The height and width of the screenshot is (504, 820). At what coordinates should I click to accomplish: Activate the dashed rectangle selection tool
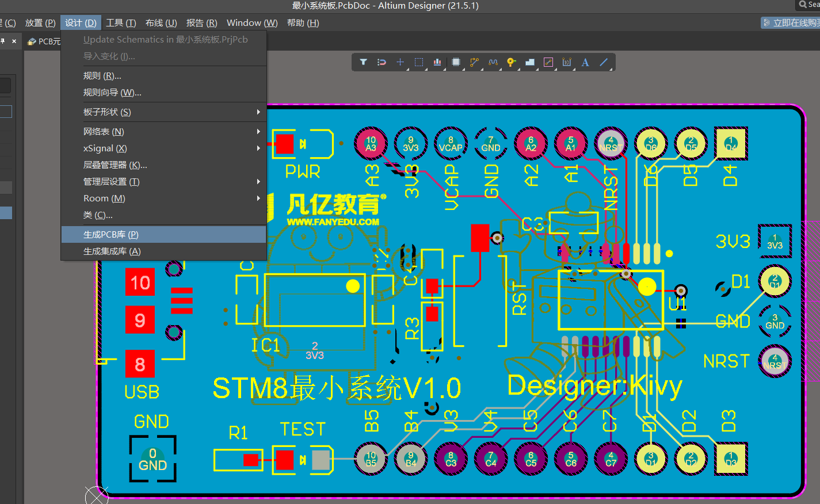point(419,62)
